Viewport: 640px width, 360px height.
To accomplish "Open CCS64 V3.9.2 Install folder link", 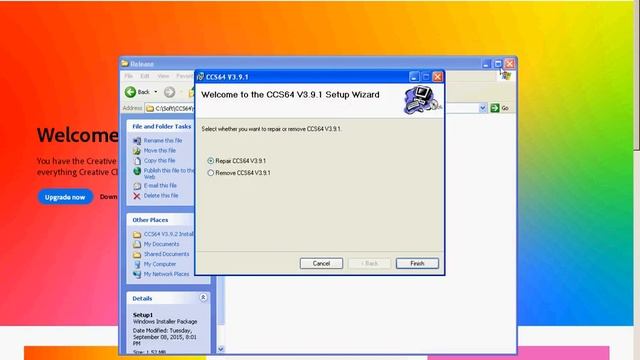I will [169, 234].
